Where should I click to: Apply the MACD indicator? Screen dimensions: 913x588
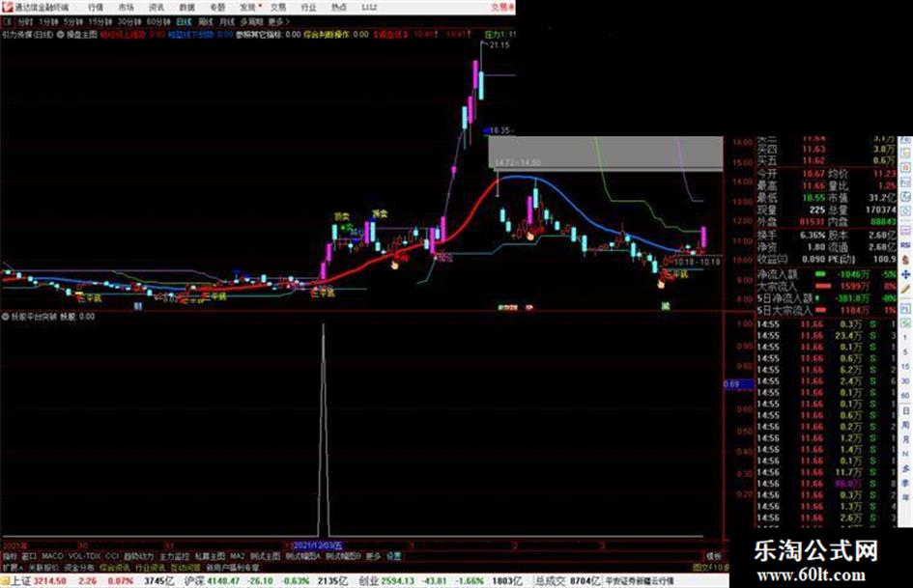[52, 556]
